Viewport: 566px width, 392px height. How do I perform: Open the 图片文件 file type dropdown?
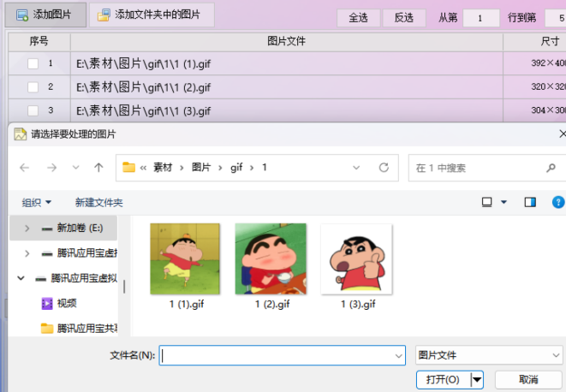(x=489, y=355)
